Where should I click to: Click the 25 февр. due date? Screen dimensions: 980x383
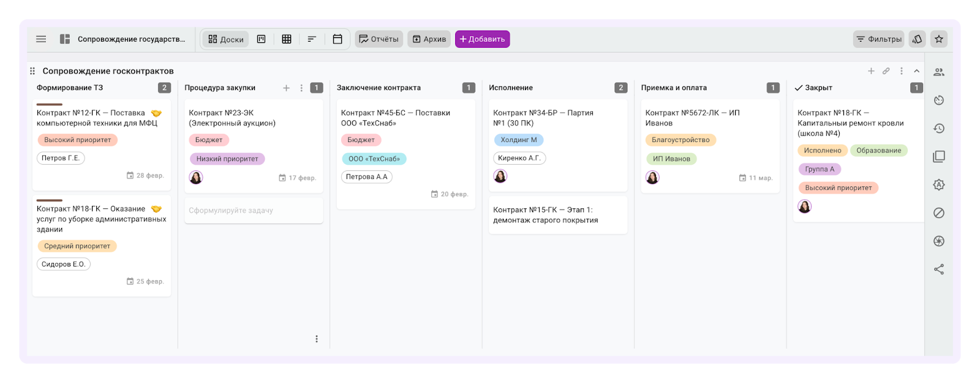tap(145, 282)
